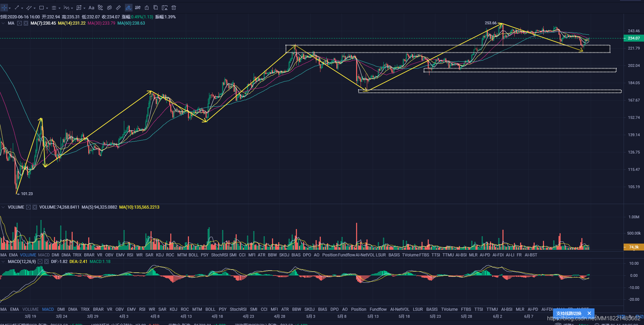644x325 pixels.
Task: Remove the MA indicator with its X
Action: tap(26, 23)
